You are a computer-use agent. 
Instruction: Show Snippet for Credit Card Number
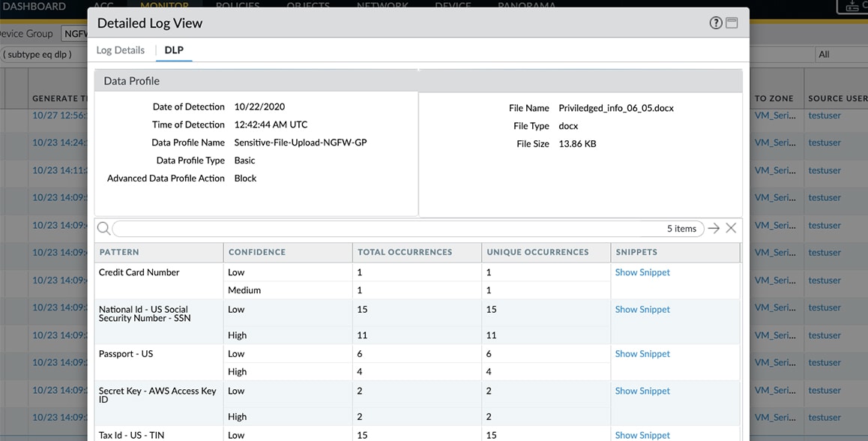tap(642, 272)
